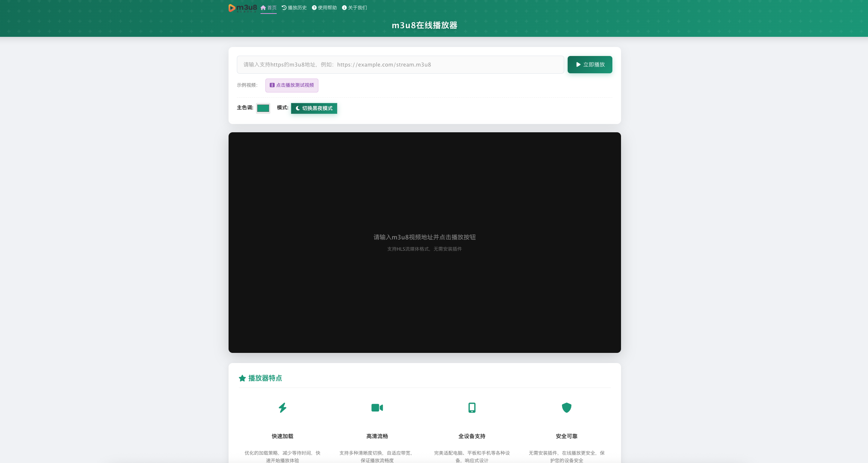Viewport: 868px width, 463px height.
Task: Open 使用帮助 help page
Action: (x=324, y=8)
